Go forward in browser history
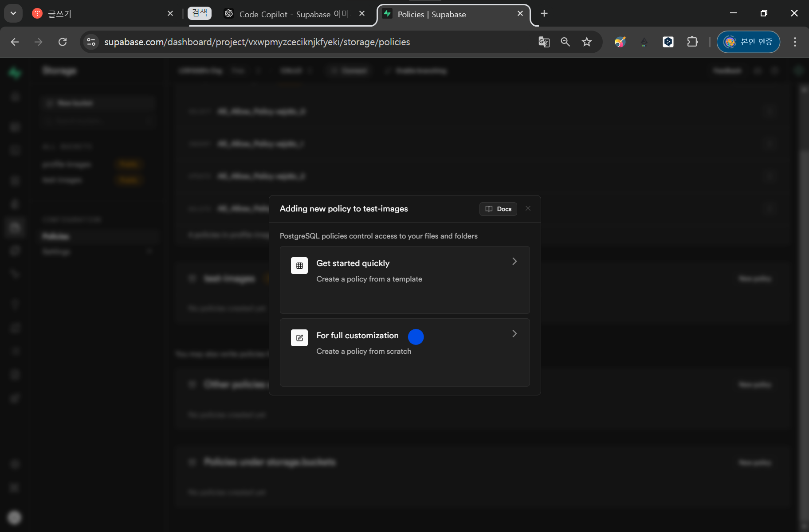 (x=39, y=42)
